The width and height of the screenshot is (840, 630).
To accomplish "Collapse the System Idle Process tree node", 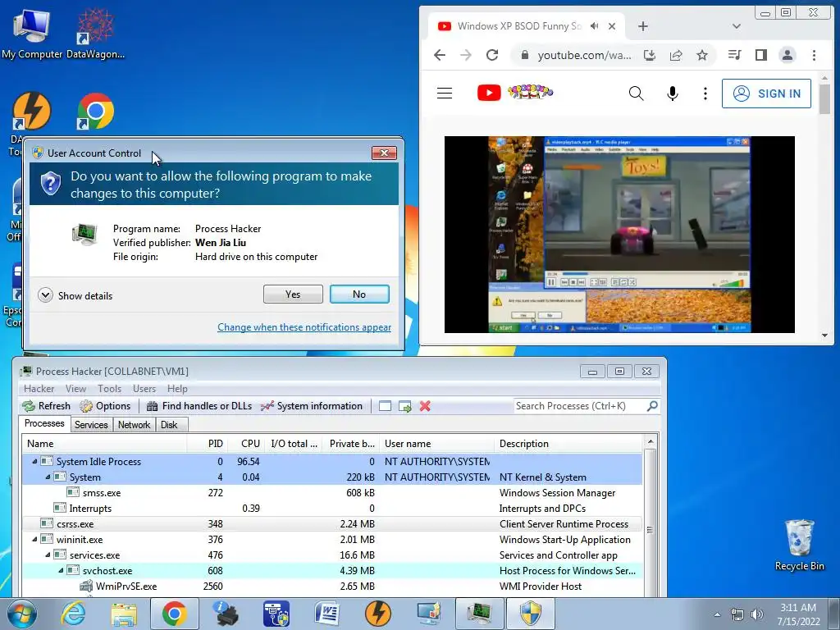I will click(x=34, y=461).
